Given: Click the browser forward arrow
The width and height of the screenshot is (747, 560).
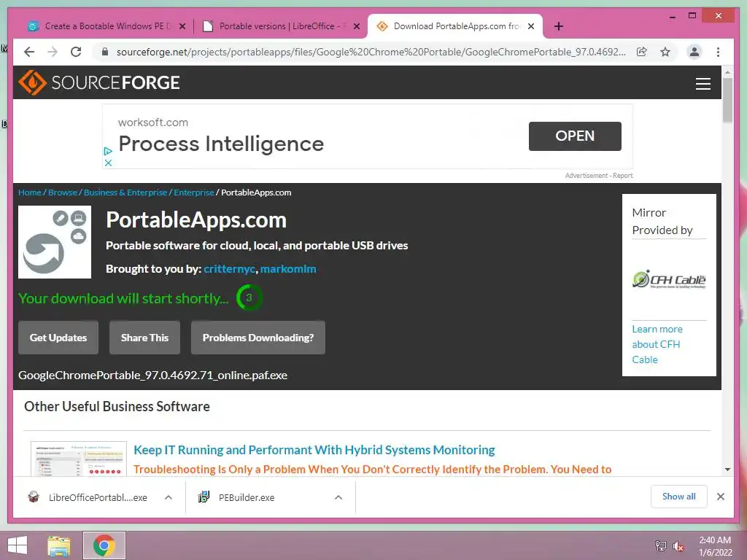Looking at the screenshot, I should click(53, 52).
